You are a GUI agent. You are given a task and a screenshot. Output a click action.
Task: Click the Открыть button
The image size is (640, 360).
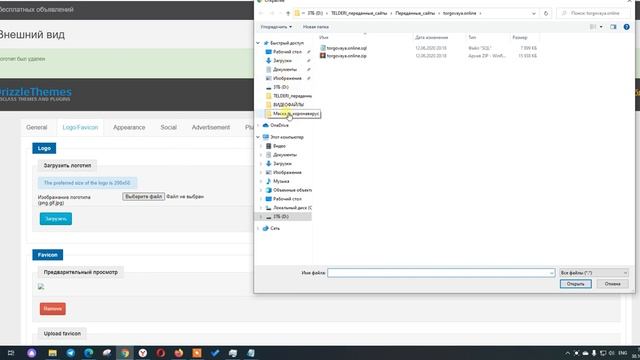point(576,284)
